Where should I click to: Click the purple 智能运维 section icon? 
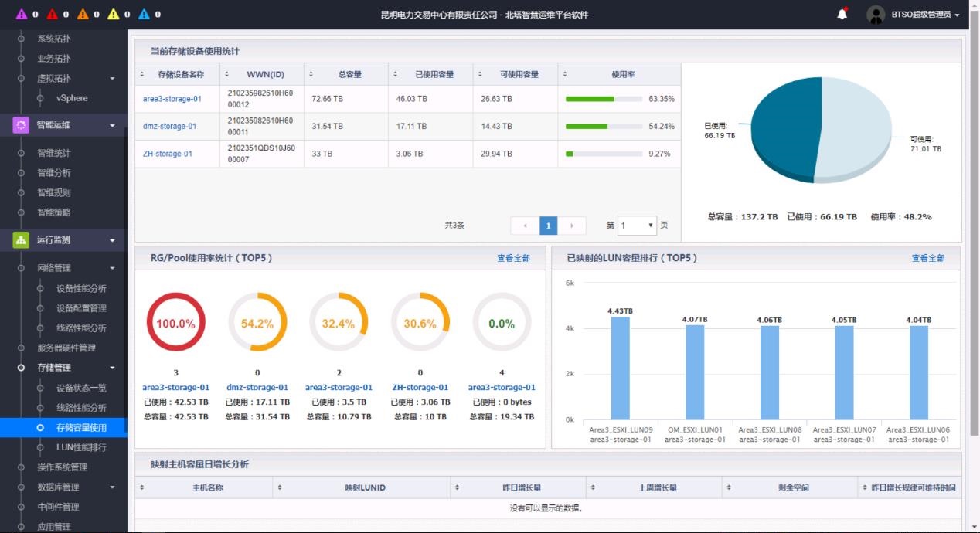(21, 125)
